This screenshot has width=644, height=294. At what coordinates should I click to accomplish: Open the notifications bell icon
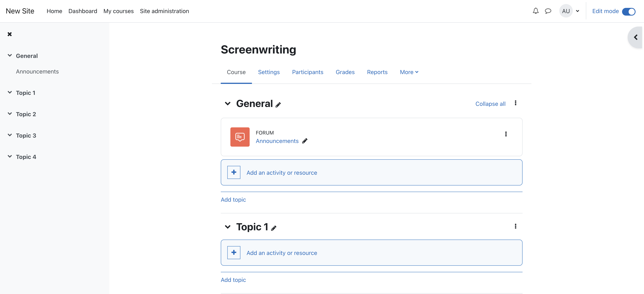[535, 11]
